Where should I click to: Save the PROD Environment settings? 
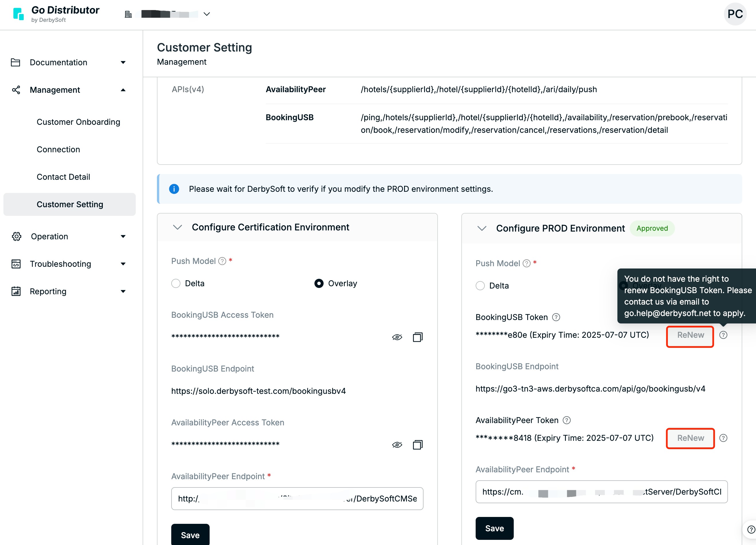click(x=495, y=528)
